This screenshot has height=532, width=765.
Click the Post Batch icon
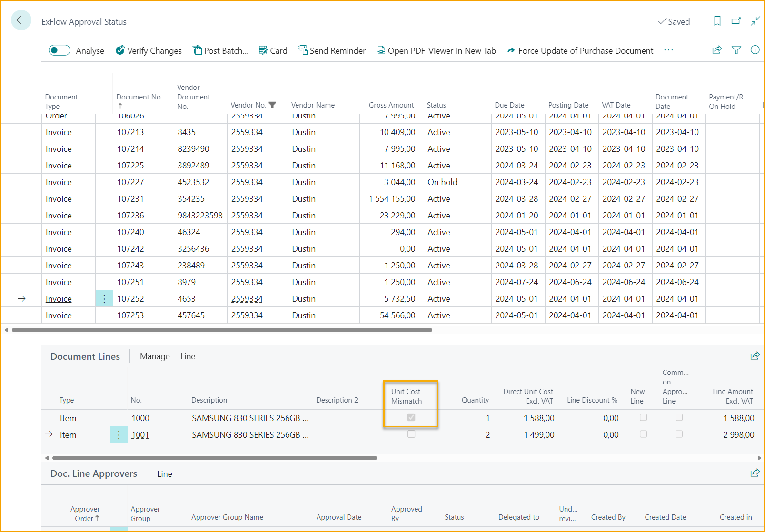pyautogui.click(x=197, y=50)
